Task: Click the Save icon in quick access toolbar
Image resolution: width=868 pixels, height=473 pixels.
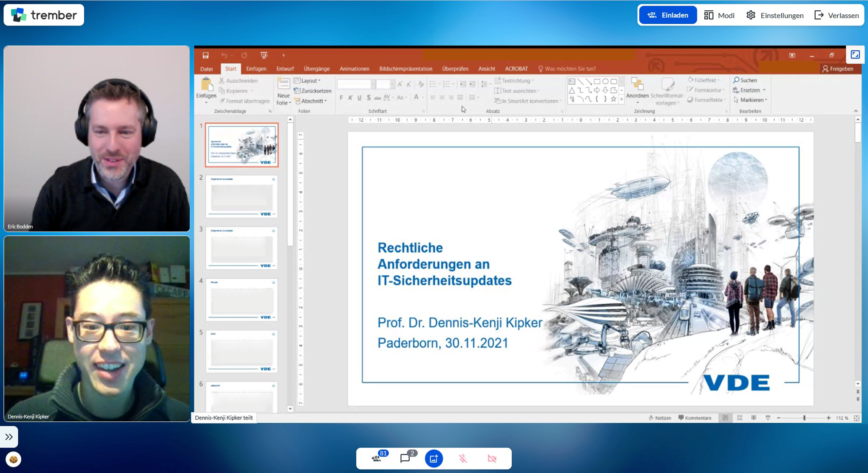Action: pos(206,55)
